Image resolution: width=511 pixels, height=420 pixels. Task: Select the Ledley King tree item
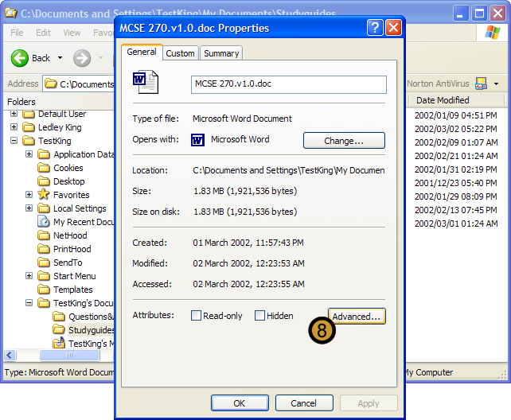(60, 127)
